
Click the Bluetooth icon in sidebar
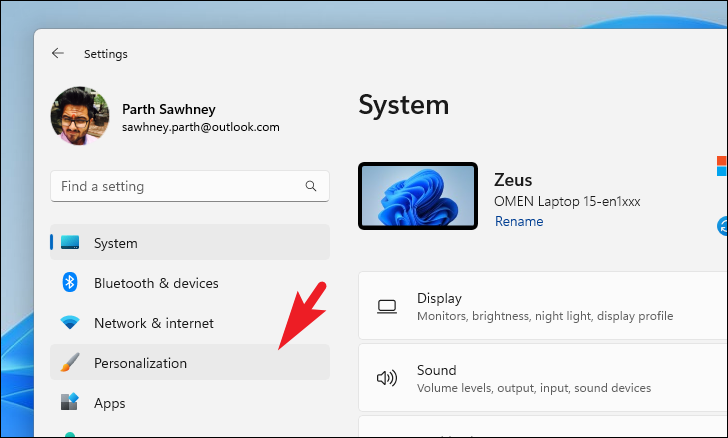[x=70, y=282]
